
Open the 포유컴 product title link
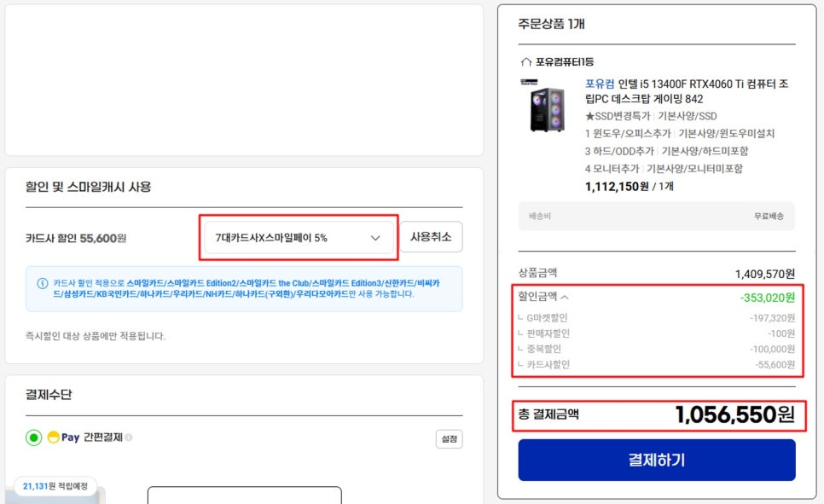(x=687, y=91)
